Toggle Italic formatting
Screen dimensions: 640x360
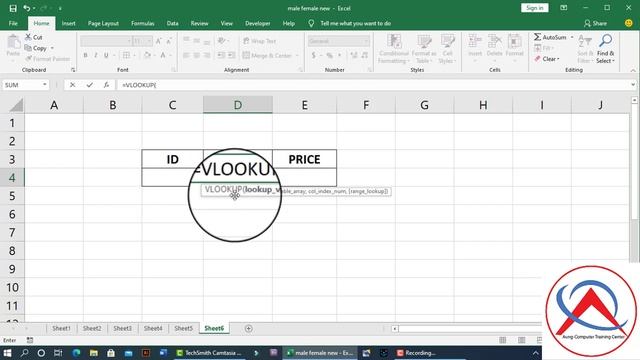(96, 55)
